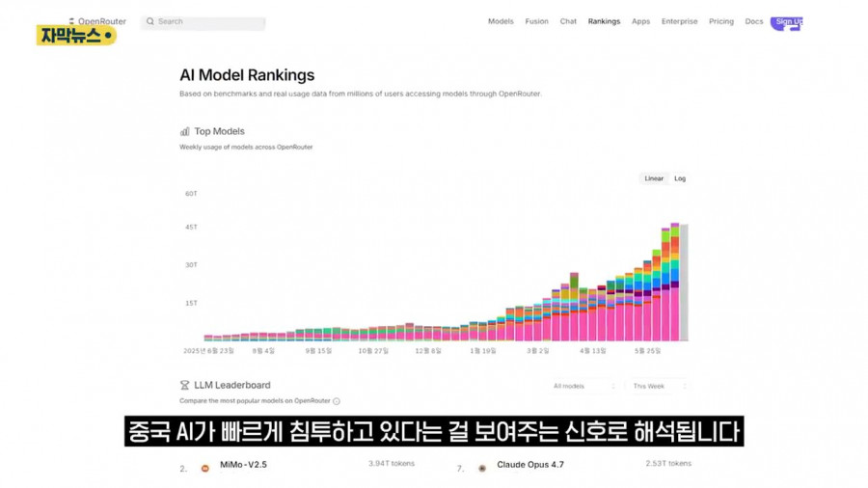
Task: Click the Top Models bar chart icon
Action: (185, 132)
